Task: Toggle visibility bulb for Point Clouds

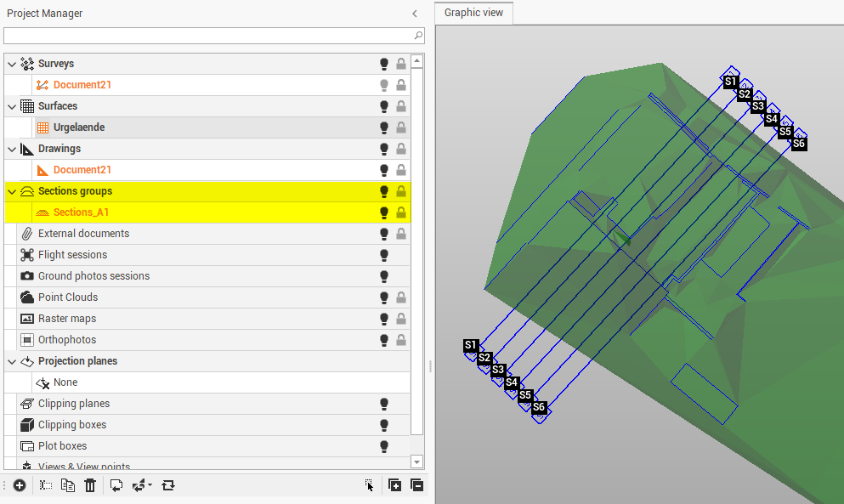Action: (384, 297)
